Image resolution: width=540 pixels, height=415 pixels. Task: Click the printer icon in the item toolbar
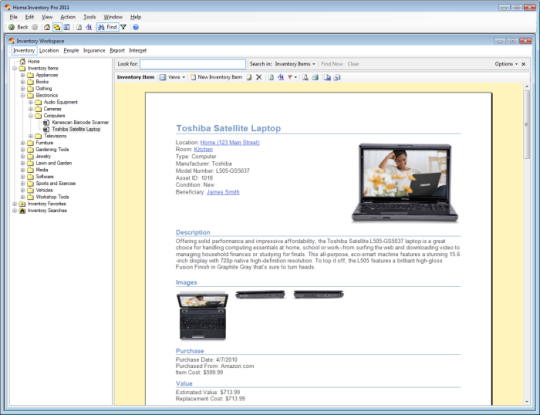pos(315,77)
